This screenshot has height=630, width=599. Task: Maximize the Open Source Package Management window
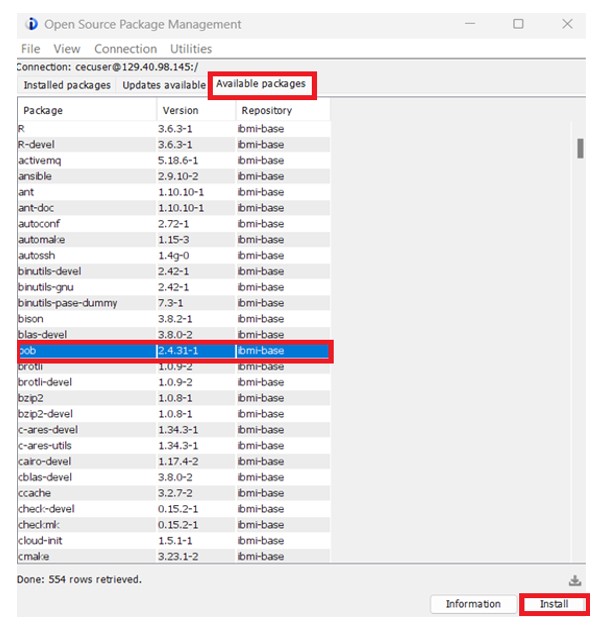point(518,24)
